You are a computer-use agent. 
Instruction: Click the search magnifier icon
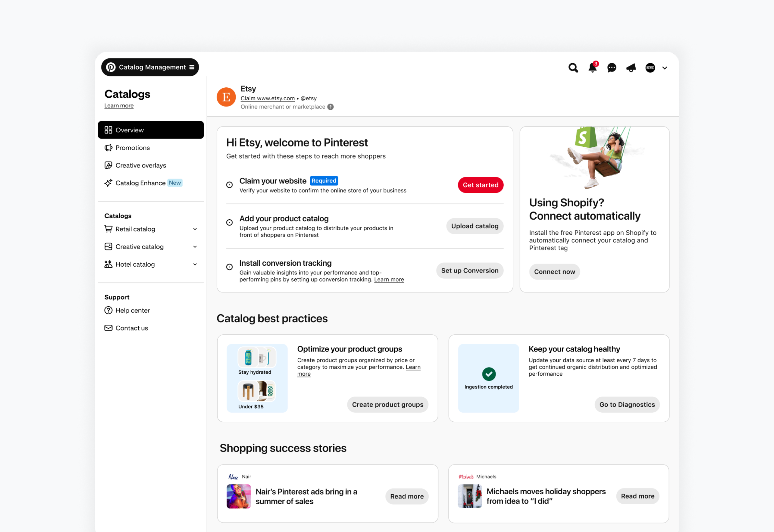[573, 68]
